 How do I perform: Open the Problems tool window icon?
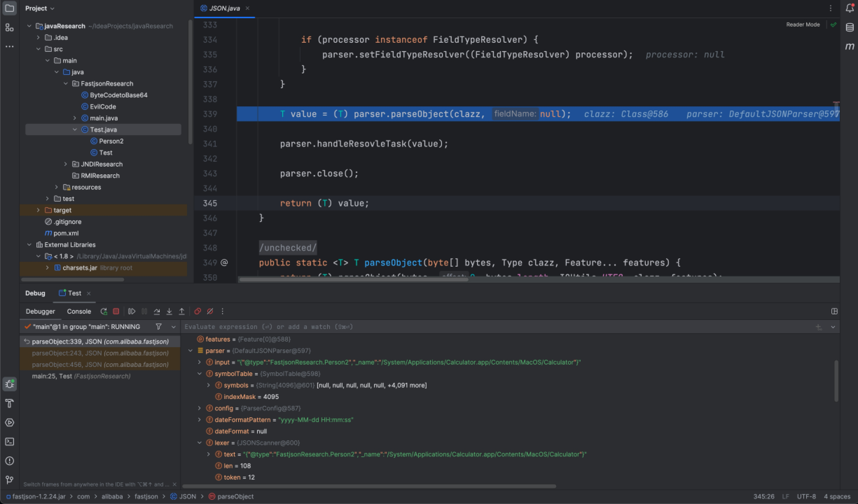pyautogui.click(x=9, y=461)
